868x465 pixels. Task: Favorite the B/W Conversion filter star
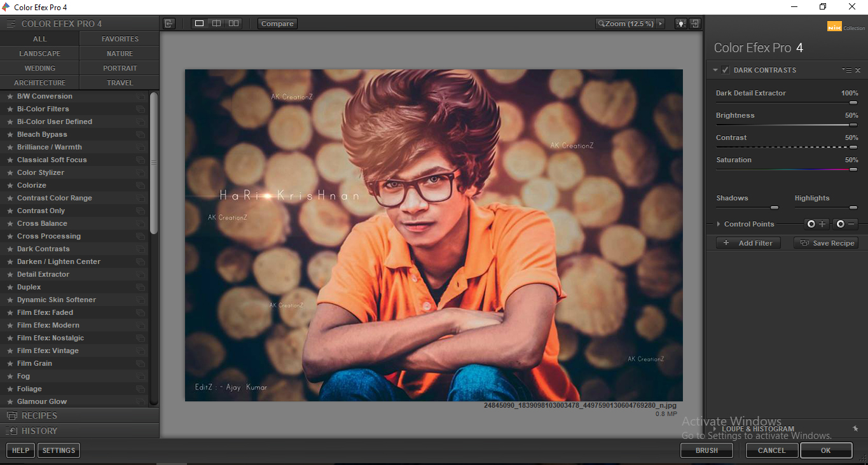(x=10, y=97)
